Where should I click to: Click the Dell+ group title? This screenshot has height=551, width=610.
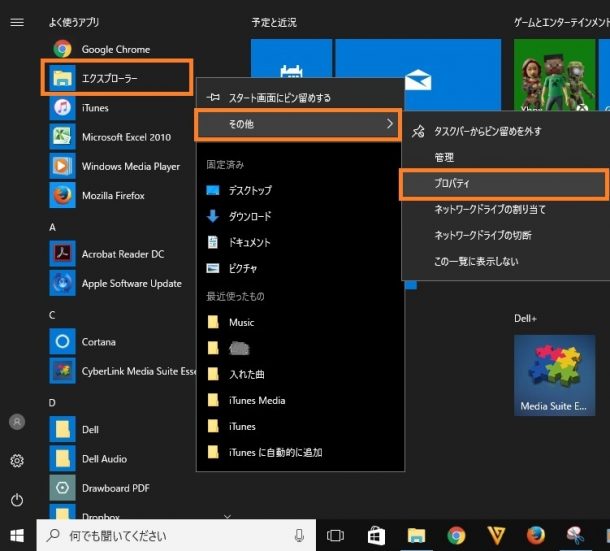coord(525,319)
